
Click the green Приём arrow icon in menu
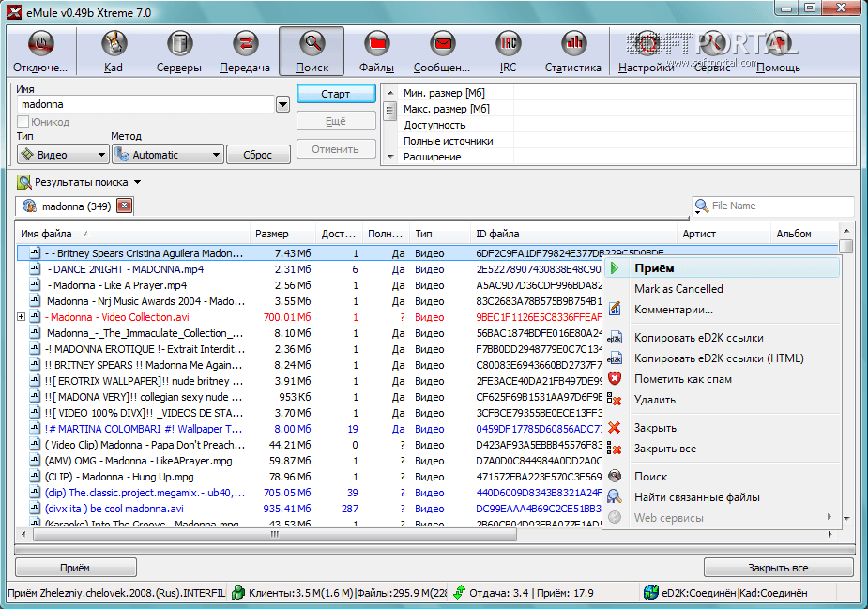pos(615,268)
